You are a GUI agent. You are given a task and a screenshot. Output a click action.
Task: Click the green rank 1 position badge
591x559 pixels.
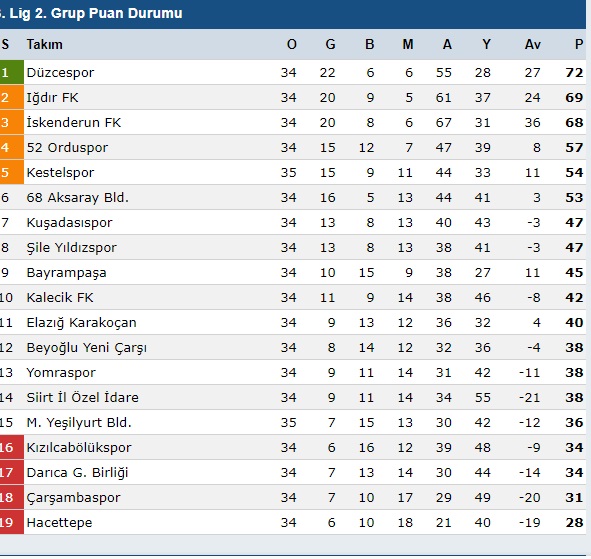click(x=11, y=72)
